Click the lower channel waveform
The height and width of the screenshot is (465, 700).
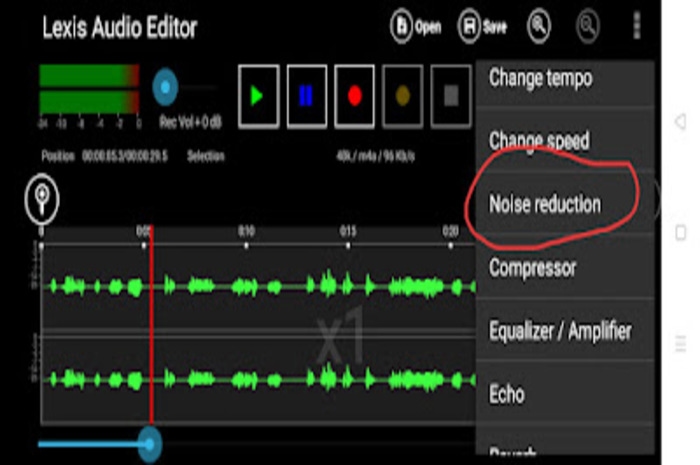point(259,380)
